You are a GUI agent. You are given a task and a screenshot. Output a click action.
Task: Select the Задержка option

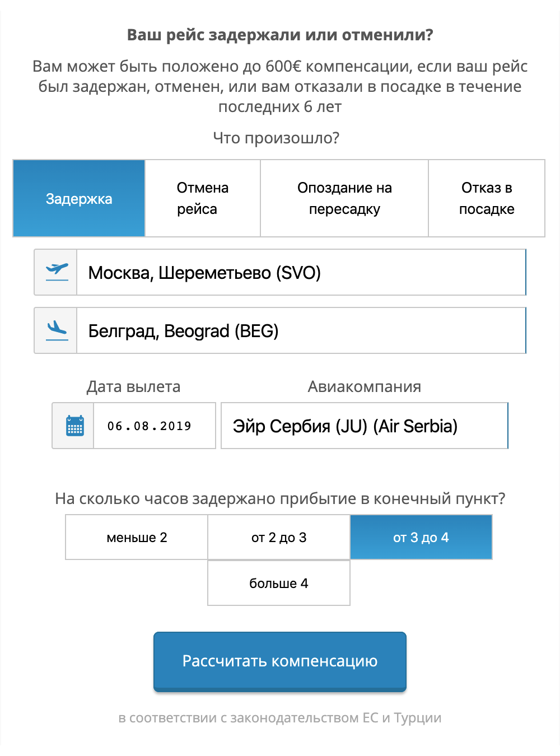79,198
